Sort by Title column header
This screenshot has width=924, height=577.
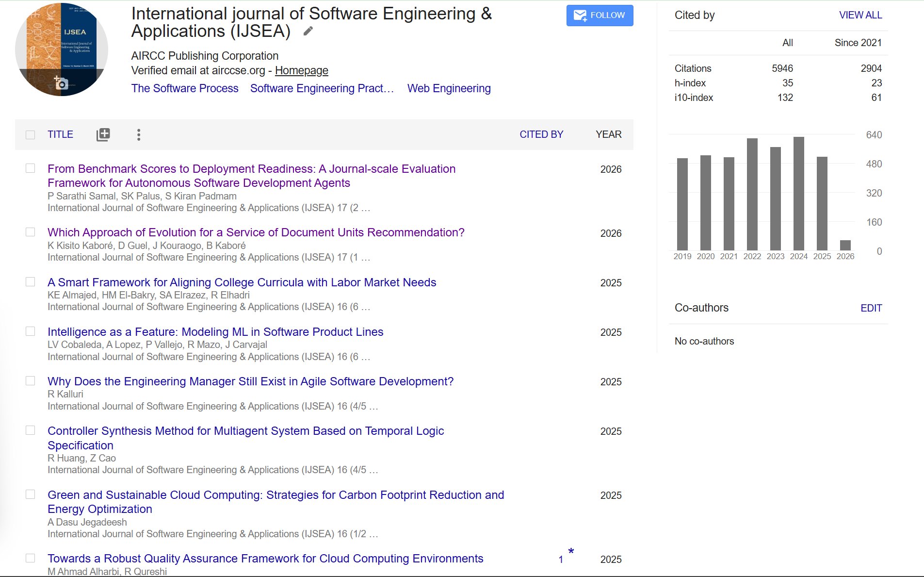pos(60,134)
